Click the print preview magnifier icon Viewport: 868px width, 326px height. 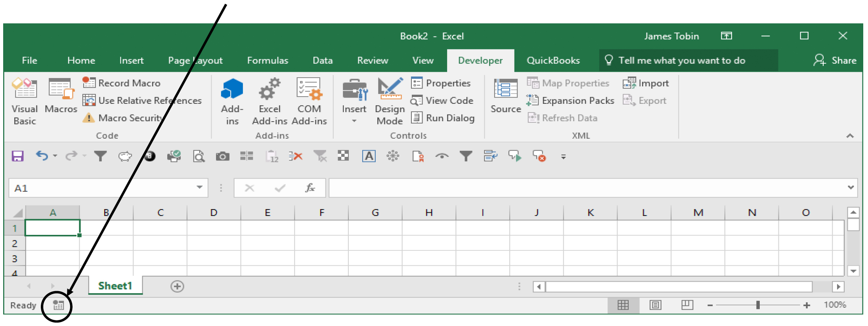(x=199, y=156)
